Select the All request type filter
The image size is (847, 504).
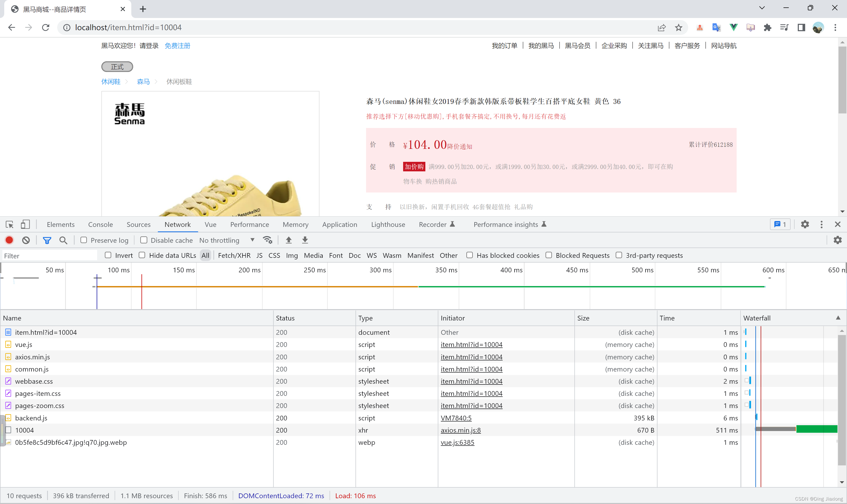205,255
